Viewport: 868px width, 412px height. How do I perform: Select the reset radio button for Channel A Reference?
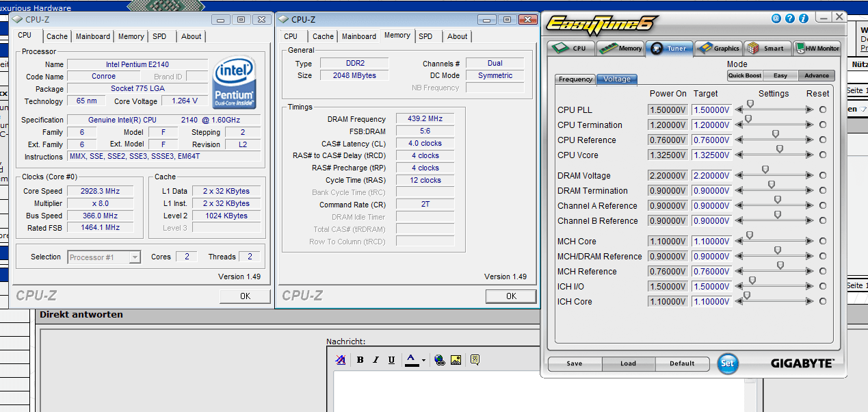[823, 205]
